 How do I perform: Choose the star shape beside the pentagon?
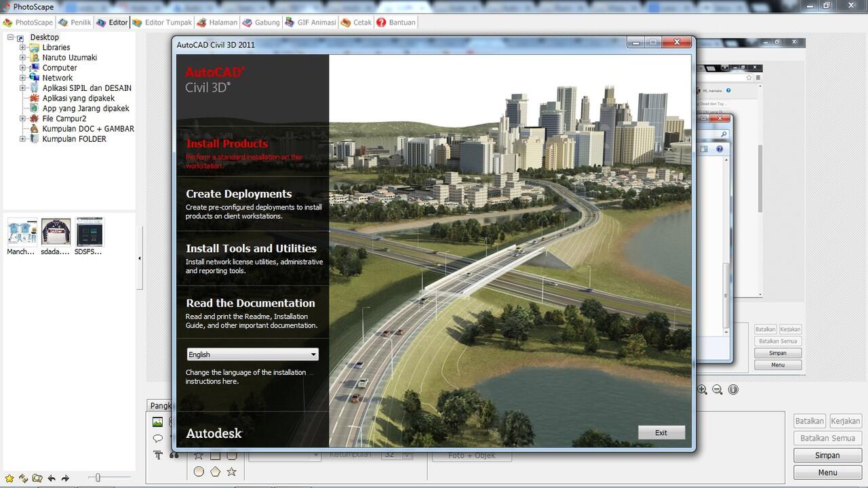pos(232,471)
